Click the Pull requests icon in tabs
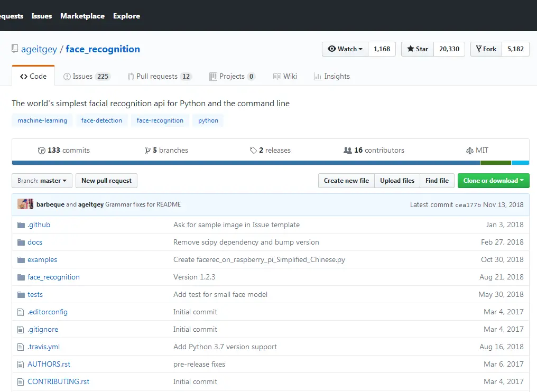 pos(131,77)
